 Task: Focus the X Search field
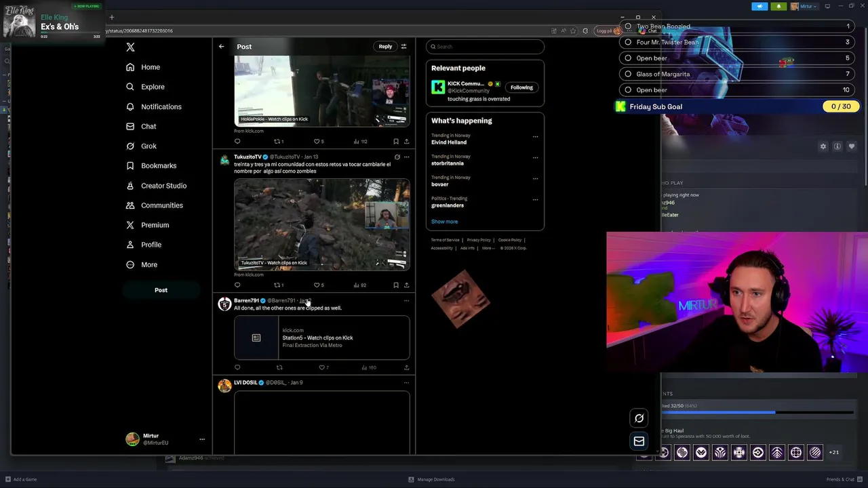click(485, 47)
